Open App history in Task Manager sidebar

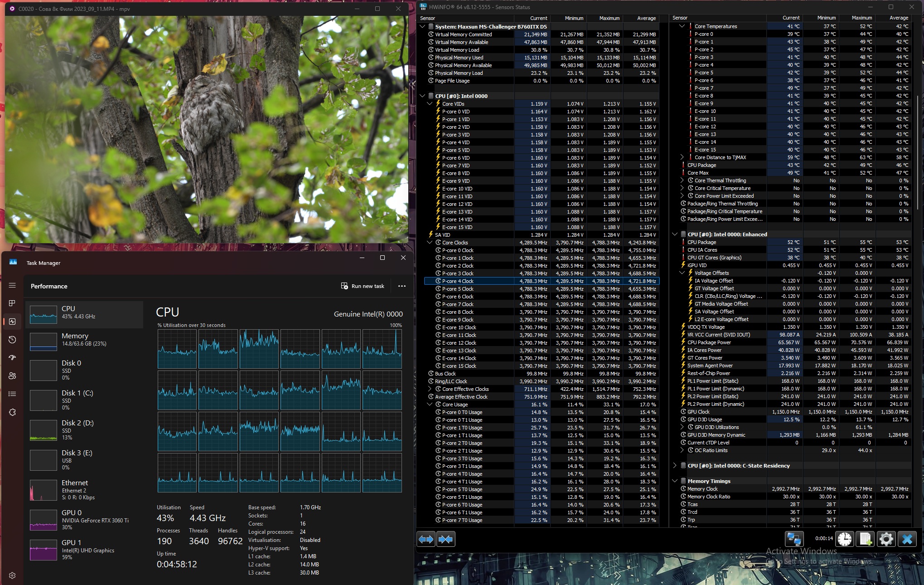pos(12,340)
